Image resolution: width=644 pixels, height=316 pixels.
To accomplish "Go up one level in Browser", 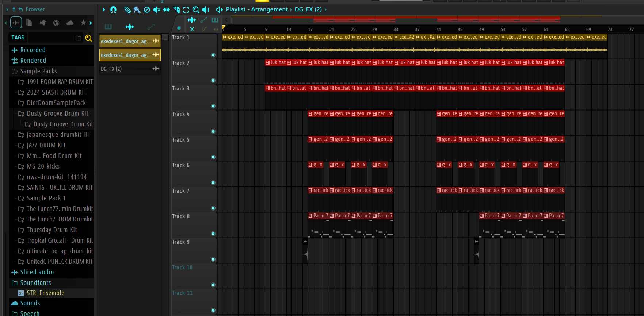I will pyautogui.click(x=14, y=9).
